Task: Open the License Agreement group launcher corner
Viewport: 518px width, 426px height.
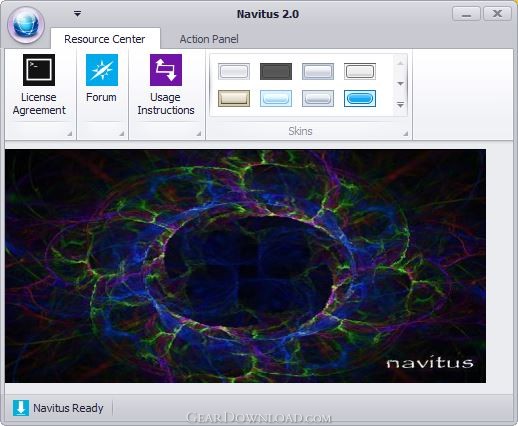Action: coord(69,134)
